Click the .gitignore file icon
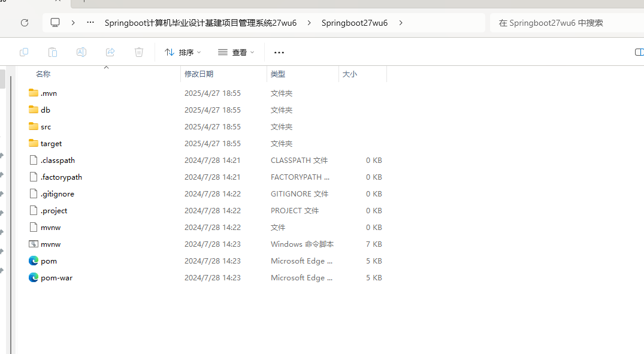 pyautogui.click(x=34, y=193)
